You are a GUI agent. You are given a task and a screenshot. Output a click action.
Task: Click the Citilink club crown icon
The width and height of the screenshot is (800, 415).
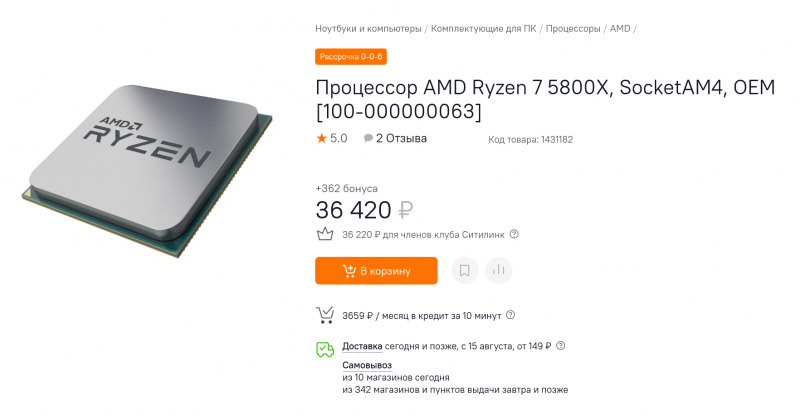coord(325,234)
